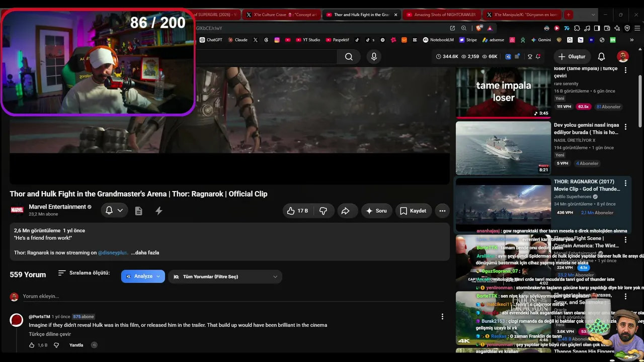The image size is (644, 362).
Task: Activate voice search microphone
Action: 374,57
